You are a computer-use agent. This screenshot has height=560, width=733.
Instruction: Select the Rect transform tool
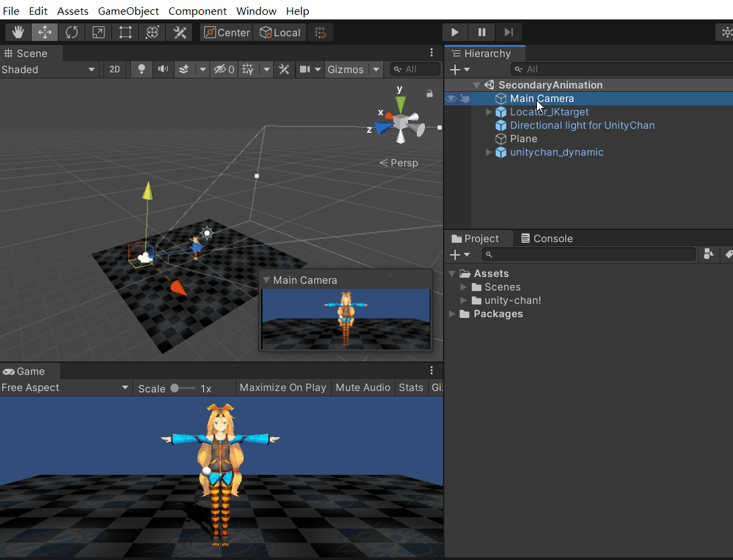pos(126,32)
